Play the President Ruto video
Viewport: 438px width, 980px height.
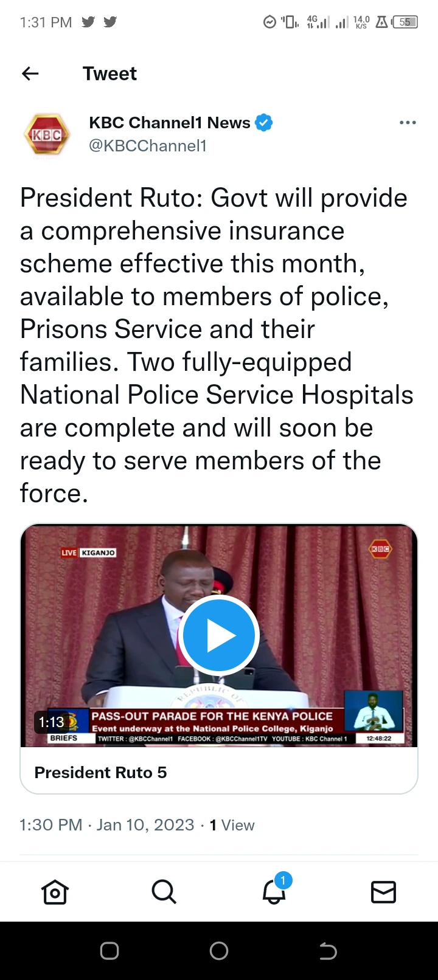coord(219,635)
